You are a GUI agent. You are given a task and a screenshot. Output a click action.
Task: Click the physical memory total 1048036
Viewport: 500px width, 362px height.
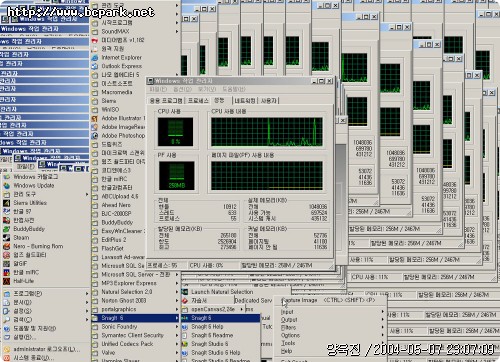(318, 207)
